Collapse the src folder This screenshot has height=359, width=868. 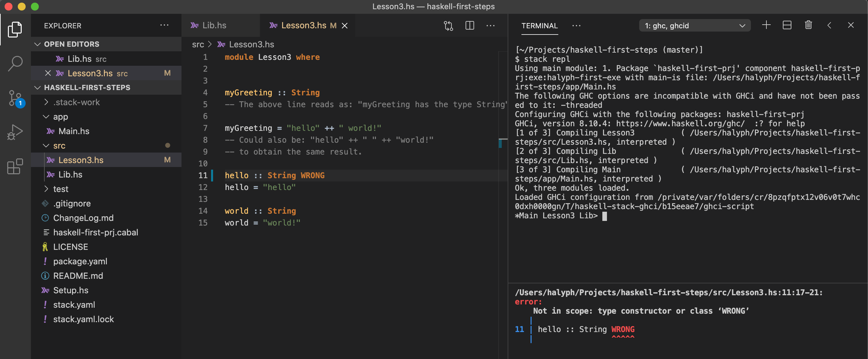pyautogui.click(x=46, y=146)
